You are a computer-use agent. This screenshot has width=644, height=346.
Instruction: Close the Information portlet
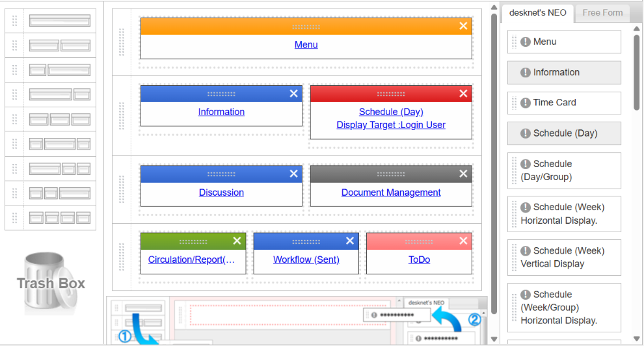pyautogui.click(x=293, y=94)
